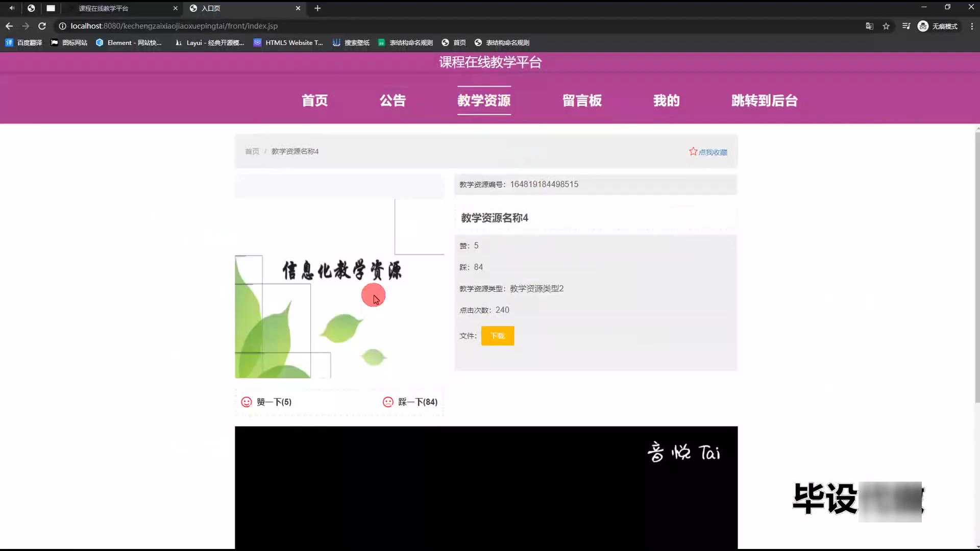Open Google translate icon in address bar
Screen dimensions: 980x551
click(869, 26)
